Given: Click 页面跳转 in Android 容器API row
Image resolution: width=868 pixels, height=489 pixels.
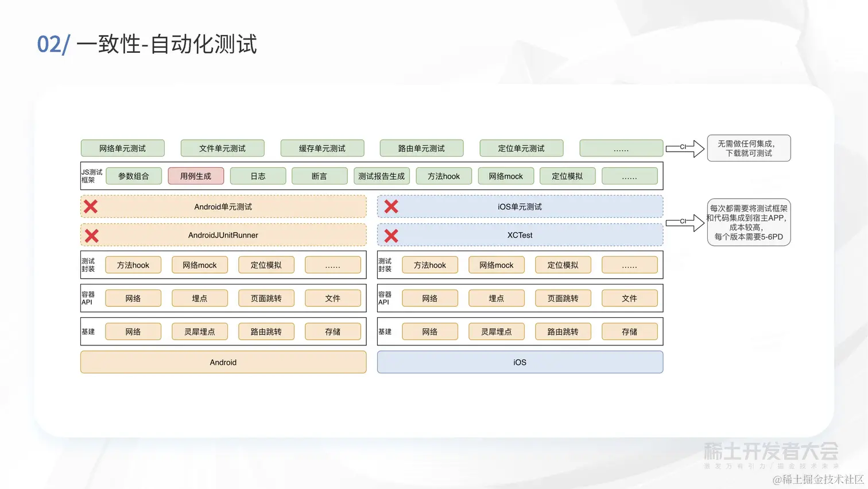Looking at the screenshot, I should tap(266, 298).
